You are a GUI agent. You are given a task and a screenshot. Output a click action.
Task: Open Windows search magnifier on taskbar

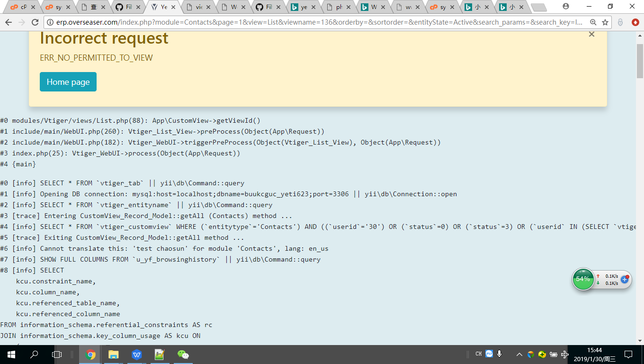tap(34, 354)
